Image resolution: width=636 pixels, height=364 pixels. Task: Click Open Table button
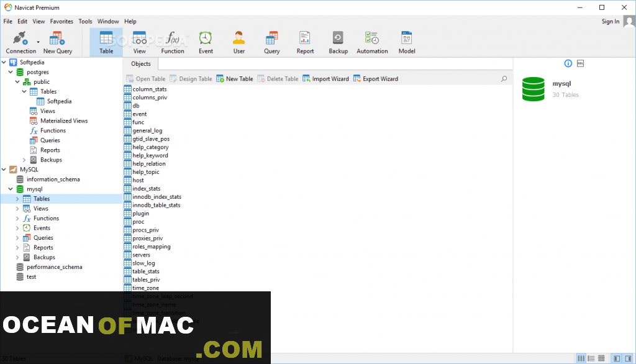tap(146, 79)
